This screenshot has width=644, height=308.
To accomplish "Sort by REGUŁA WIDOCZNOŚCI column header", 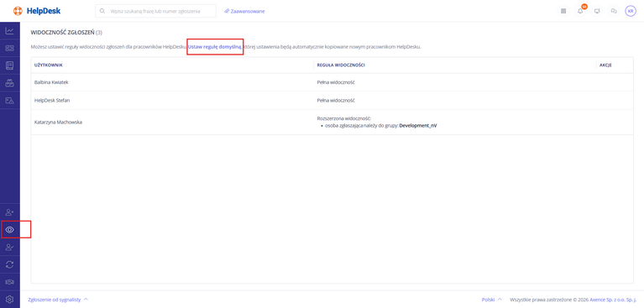I will click(341, 65).
